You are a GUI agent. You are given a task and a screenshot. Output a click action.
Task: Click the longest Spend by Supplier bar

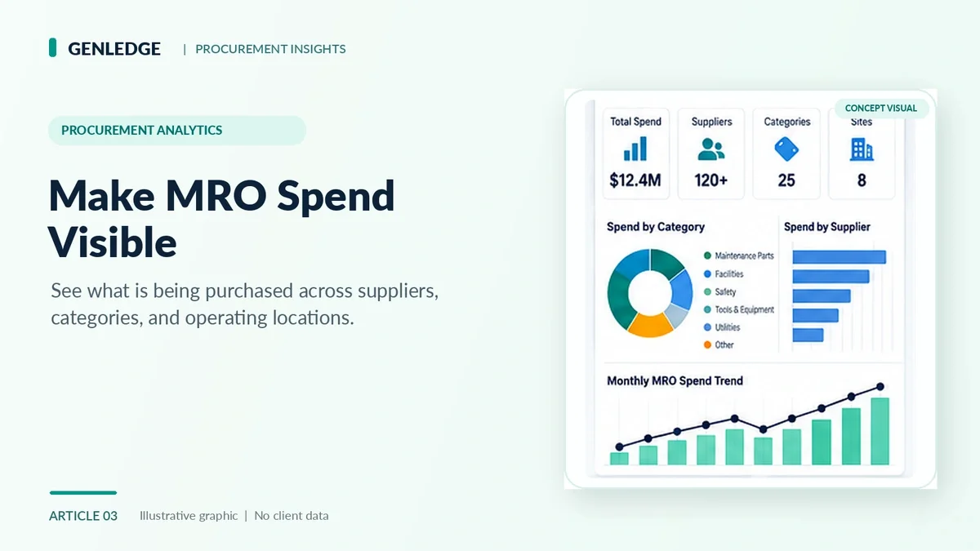(x=840, y=257)
